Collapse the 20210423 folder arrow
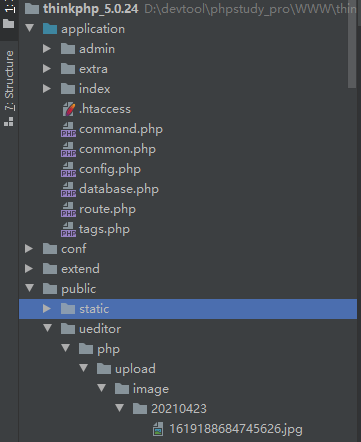The image size is (361, 442). (120, 408)
